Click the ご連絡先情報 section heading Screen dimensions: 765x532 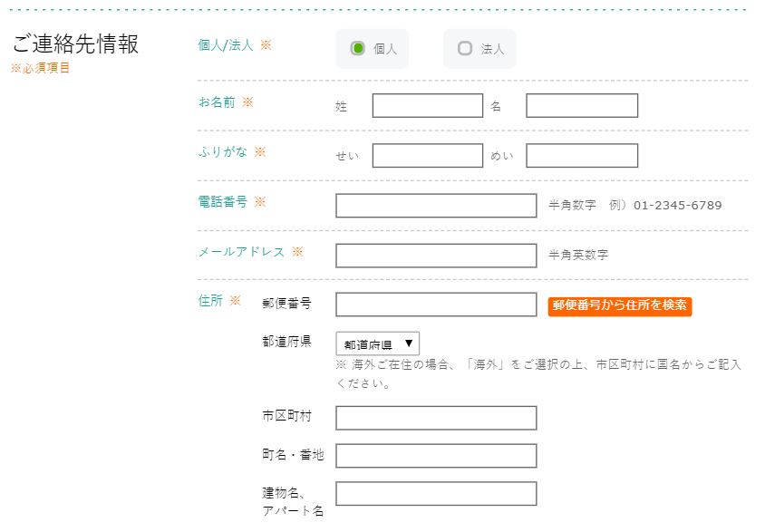(x=75, y=44)
